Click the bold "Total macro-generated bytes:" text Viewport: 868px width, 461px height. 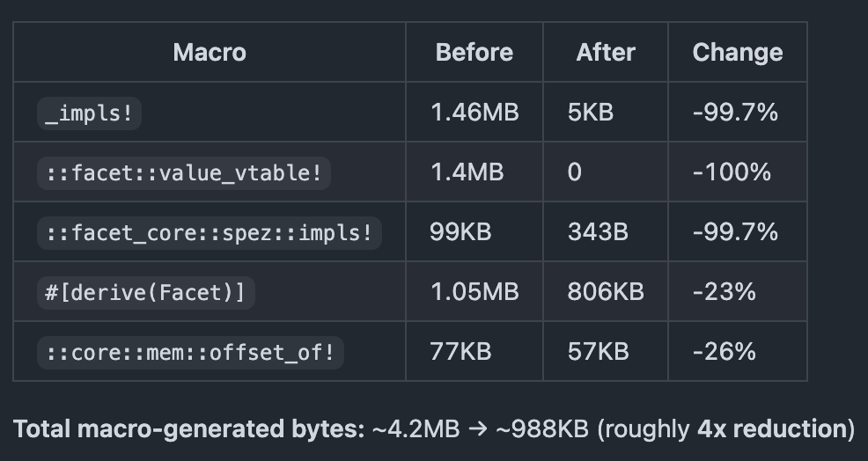[x=188, y=429]
